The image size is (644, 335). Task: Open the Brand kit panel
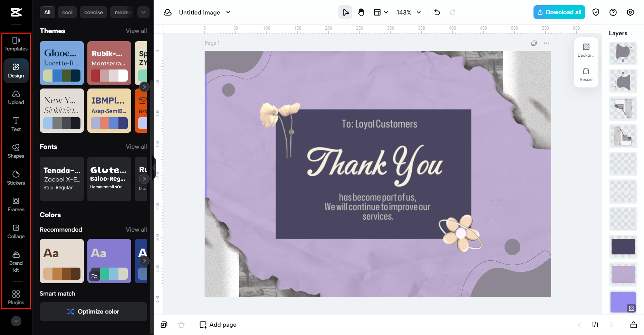click(16, 262)
